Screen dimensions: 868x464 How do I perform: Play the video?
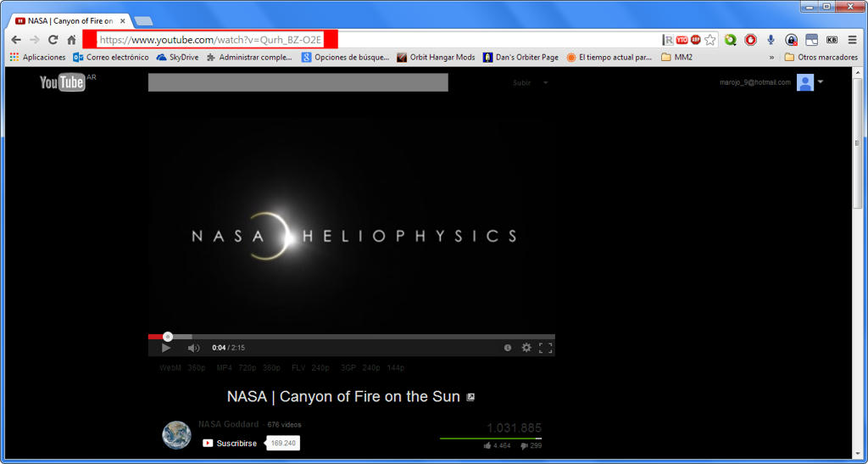click(x=166, y=348)
